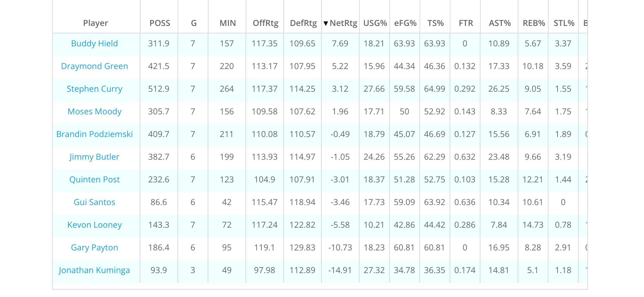
Task: Open Gary Payton player link
Action: (x=94, y=248)
